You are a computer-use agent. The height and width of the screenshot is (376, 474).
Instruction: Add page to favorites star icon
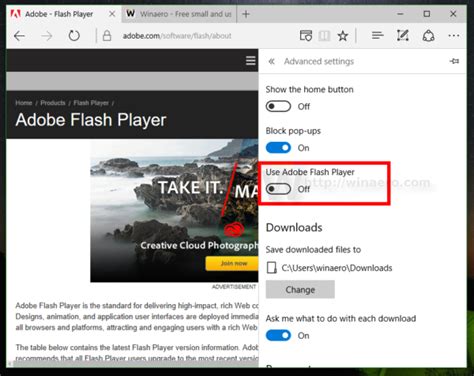coord(343,36)
